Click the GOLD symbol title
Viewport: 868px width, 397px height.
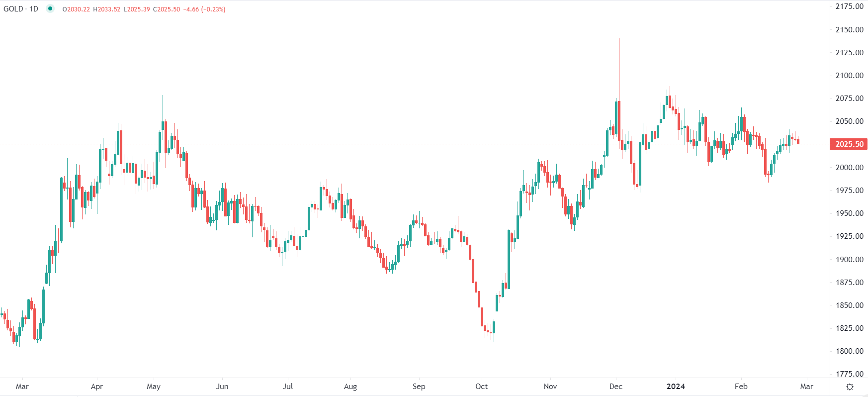point(13,9)
